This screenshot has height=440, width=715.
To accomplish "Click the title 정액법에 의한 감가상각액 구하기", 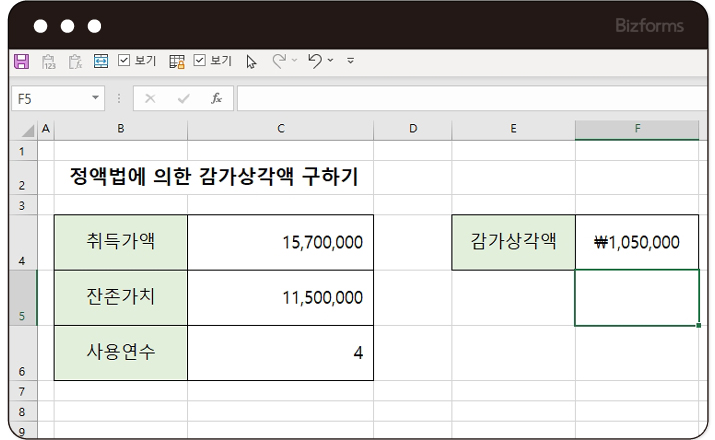I will (214, 177).
